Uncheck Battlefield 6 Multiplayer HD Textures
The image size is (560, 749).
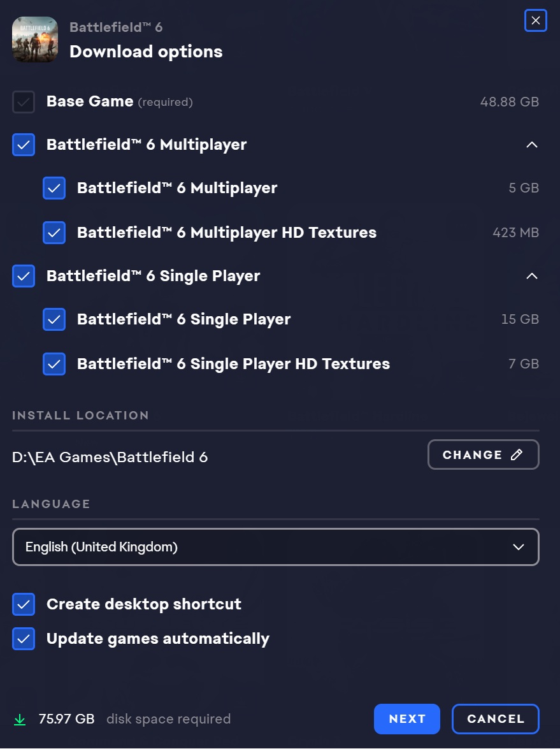[54, 233]
